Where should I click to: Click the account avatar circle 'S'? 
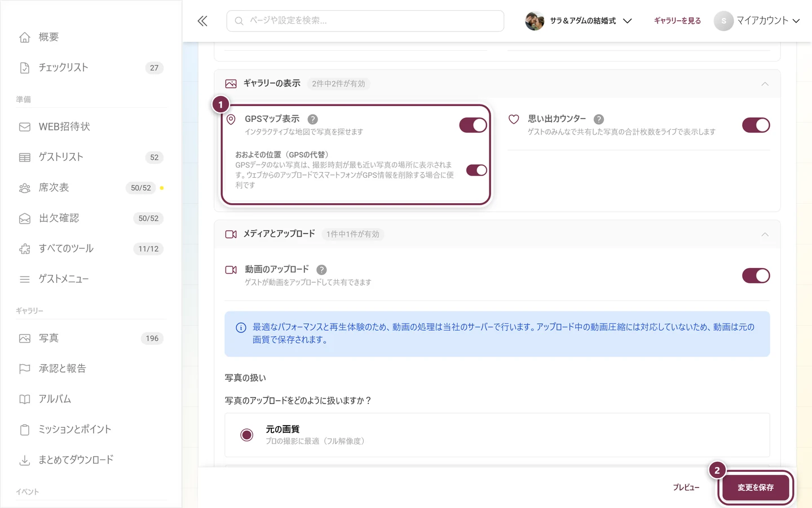[723, 21]
